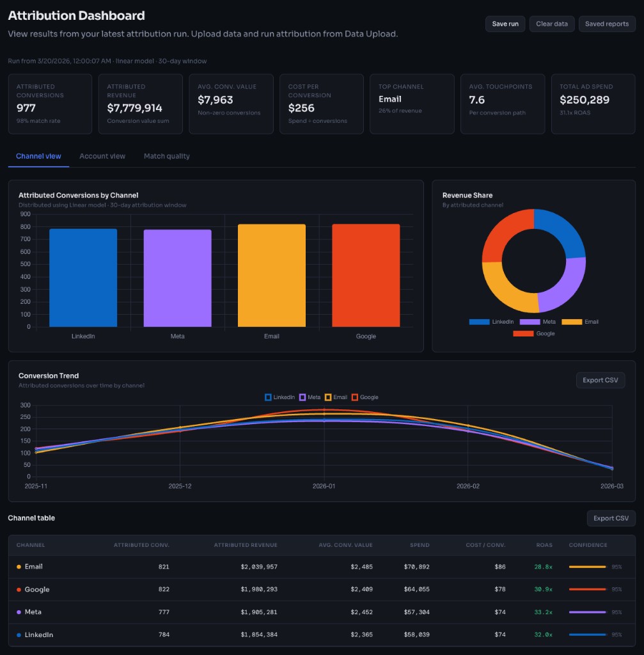Click the Email legend icon above the Conversion Trend chart
This screenshot has height=655, width=644.
(x=328, y=397)
